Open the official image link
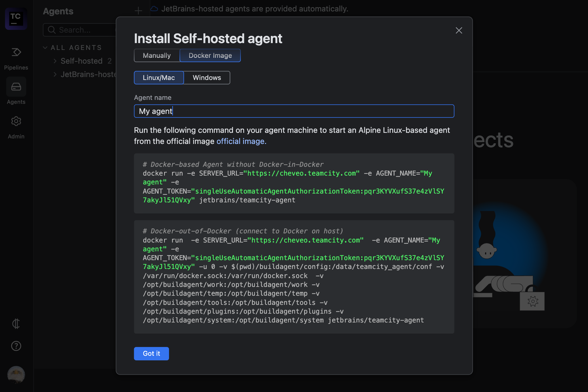The image size is (588, 392). pos(241,141)
